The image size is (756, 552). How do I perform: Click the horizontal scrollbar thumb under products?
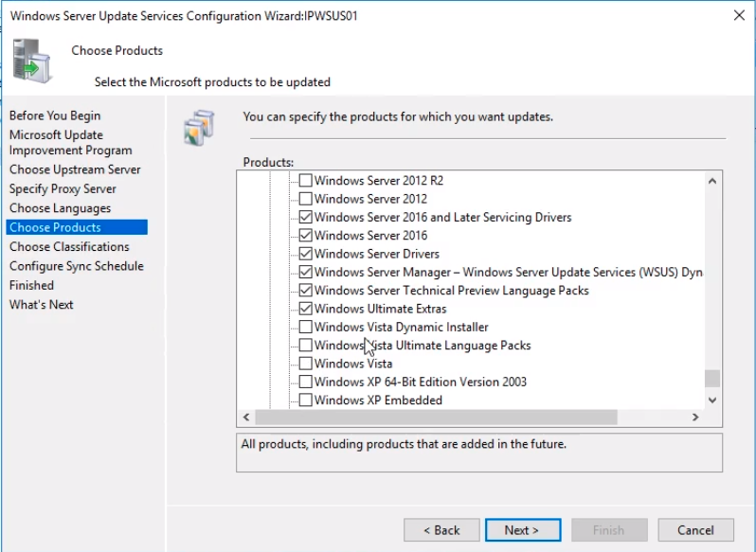[436, 417]
